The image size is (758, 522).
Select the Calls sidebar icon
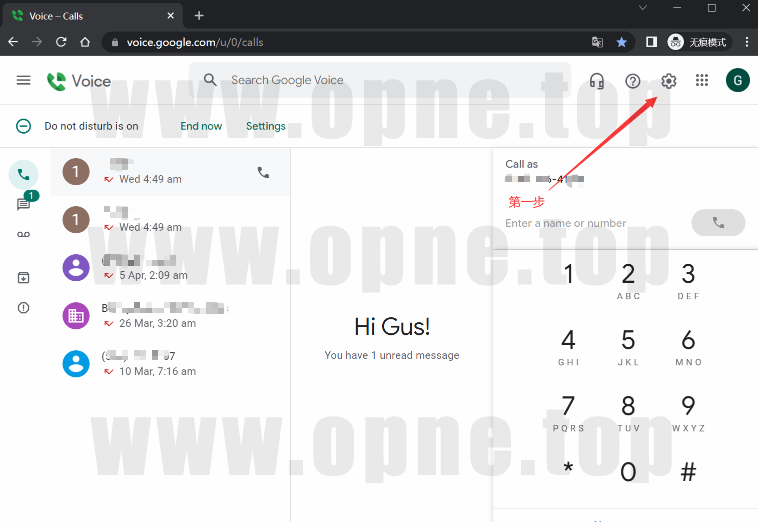pos(23,174)
